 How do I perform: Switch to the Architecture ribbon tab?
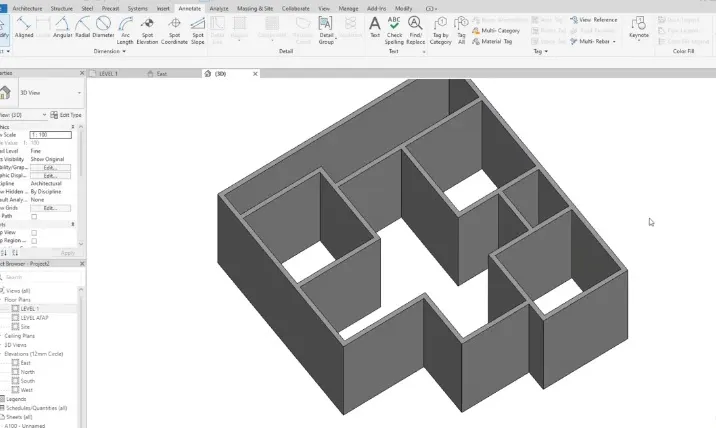27,7
